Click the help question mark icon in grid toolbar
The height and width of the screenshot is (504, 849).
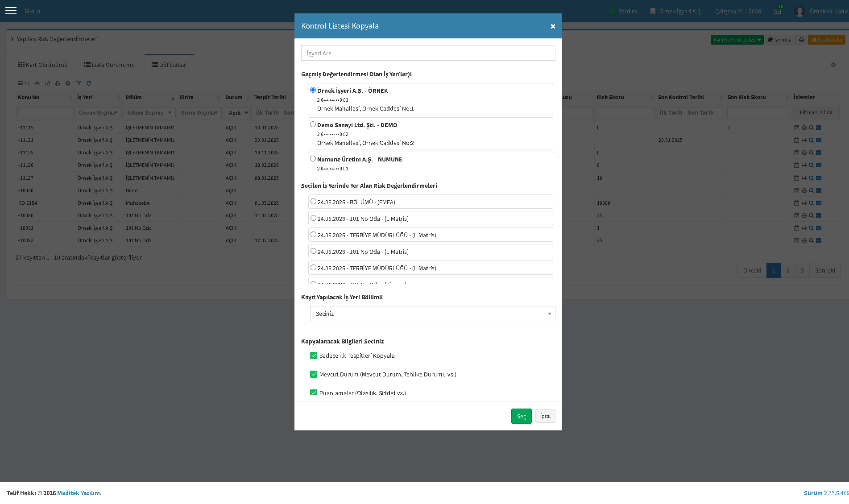coord(68,83)
